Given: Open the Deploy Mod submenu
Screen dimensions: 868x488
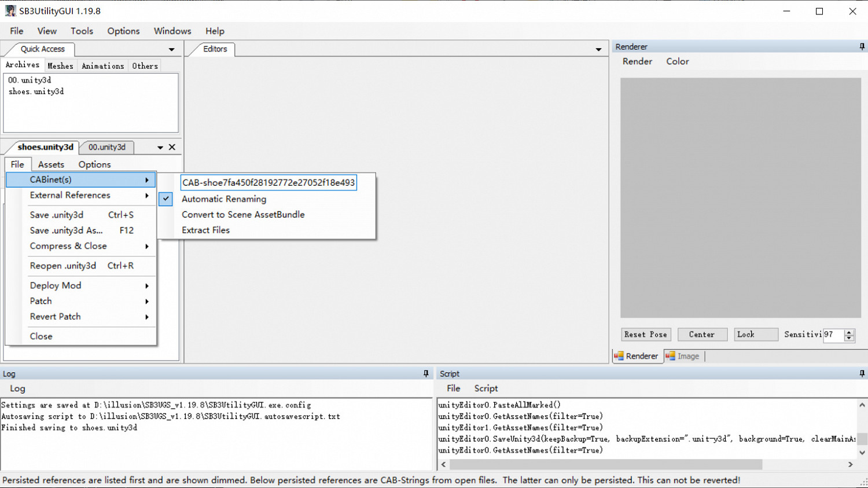Looking at the screenshot, I should [x=81, y=285].
